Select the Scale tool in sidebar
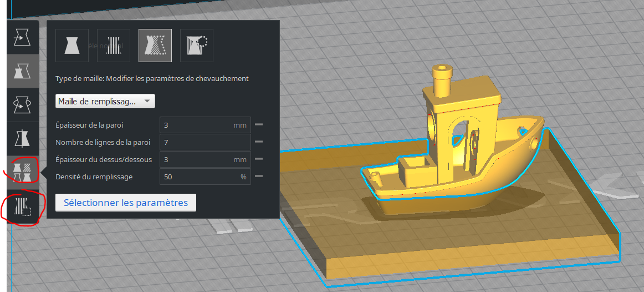Image resolution: width=644 pixels, height=292 pixels. (x=23, y=71)
